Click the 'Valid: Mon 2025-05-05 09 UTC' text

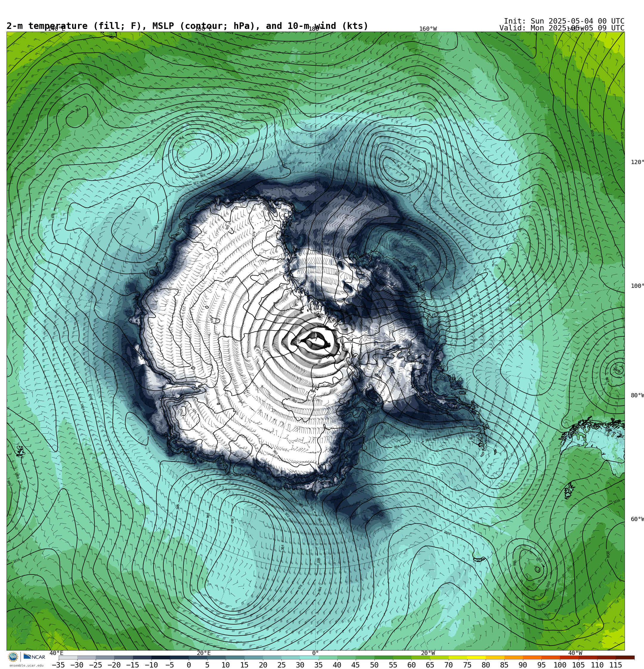(x=562, y=28)
